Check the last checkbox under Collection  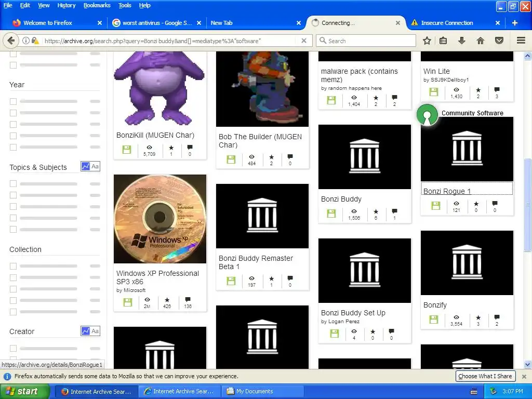(x=13, y=312)
